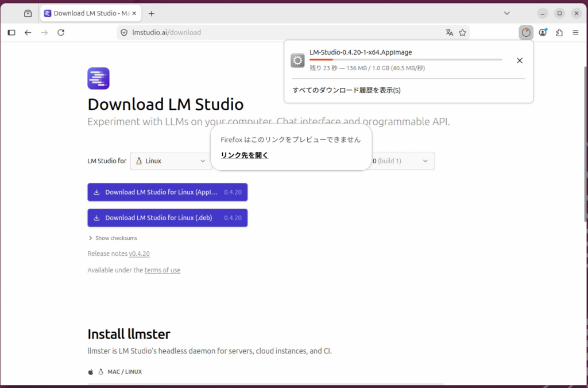Click the AppImage download progress bar
This screenshot has height=388, width=588.
coord(406,60)
